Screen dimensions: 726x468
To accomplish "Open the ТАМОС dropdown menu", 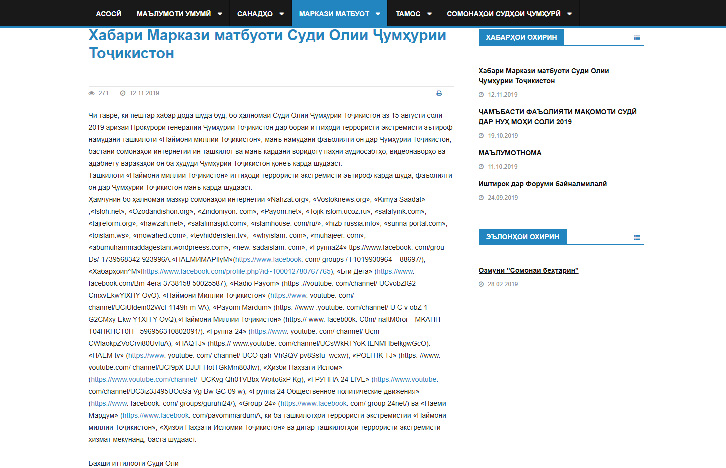I will tap(414, 15).
